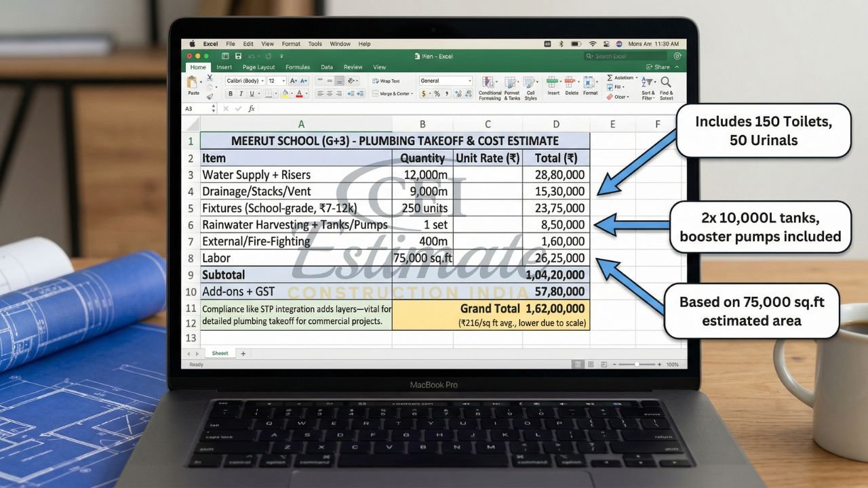This screenshot has width=868, height=488.
Task: Pick the red font color swatch
Action: point(300,94)
